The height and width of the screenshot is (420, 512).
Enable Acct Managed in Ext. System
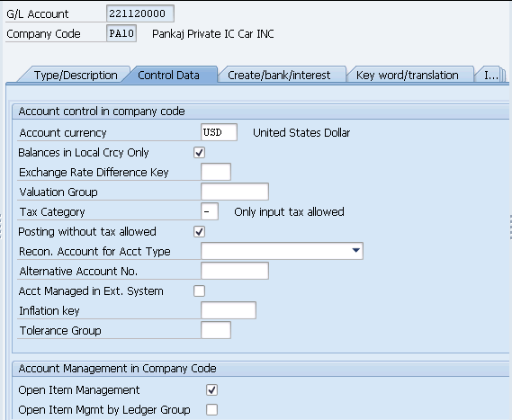(199, 290)
